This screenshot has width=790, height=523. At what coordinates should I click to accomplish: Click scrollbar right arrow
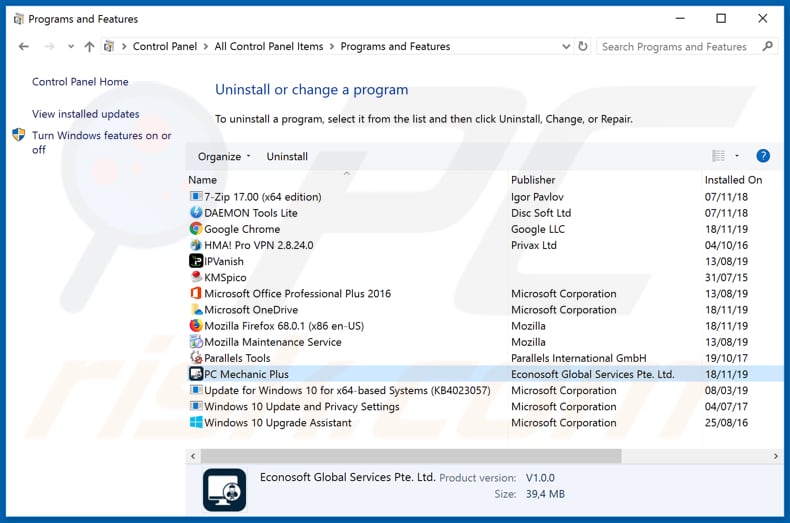pos(776,456)
